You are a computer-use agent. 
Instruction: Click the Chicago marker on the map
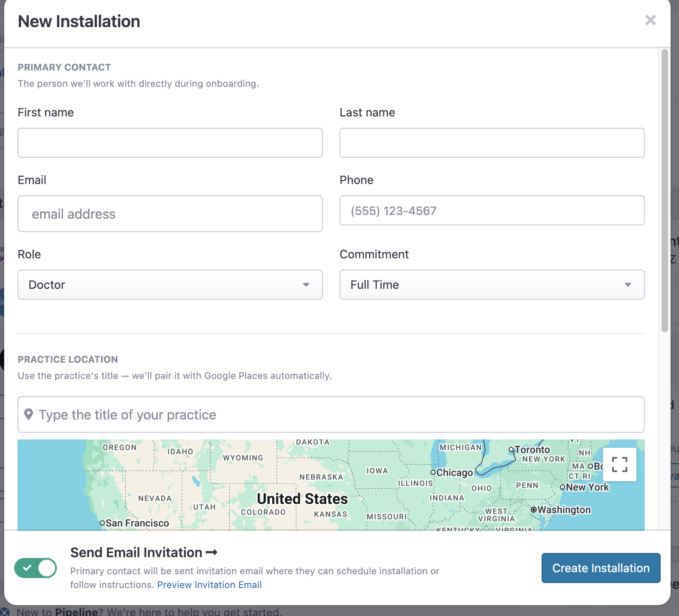[433, 472]
